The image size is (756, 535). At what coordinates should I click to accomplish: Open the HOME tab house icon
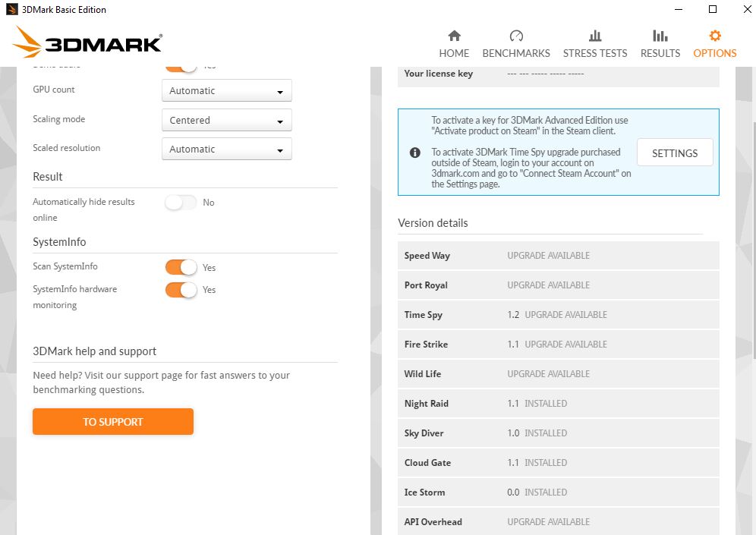(x=454, y=36)
